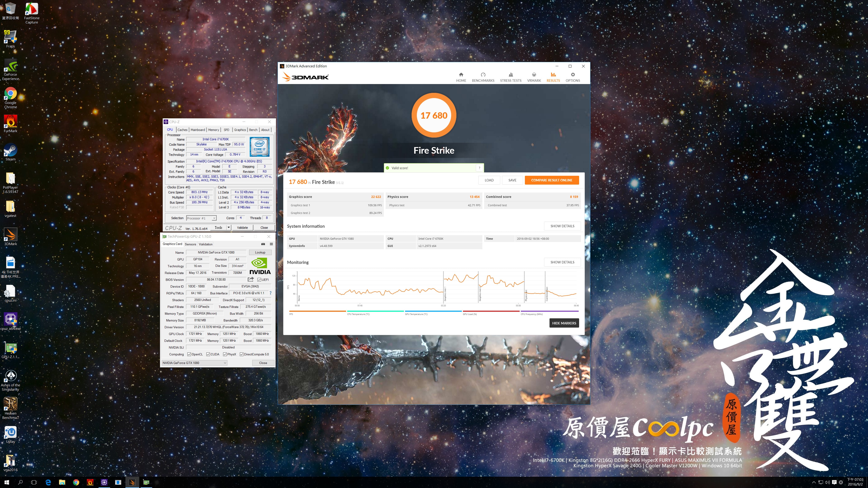
Task: Click SHOW DETAILS for Monitoring
Action: click(562, 262)
